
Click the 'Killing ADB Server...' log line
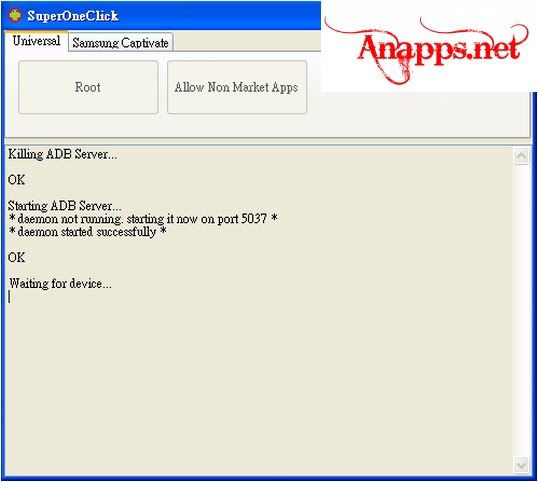[62, 154]
